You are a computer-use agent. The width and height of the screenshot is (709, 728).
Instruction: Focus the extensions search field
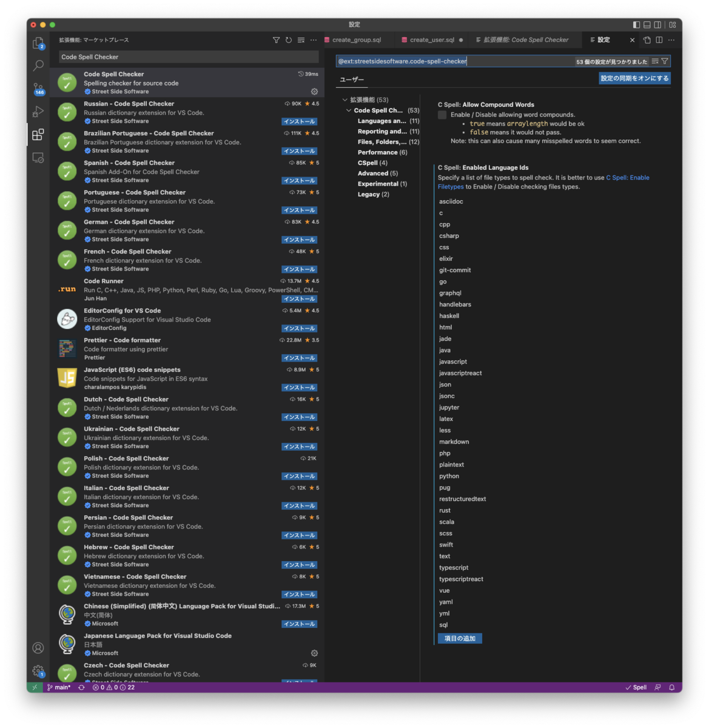point(189,57)
